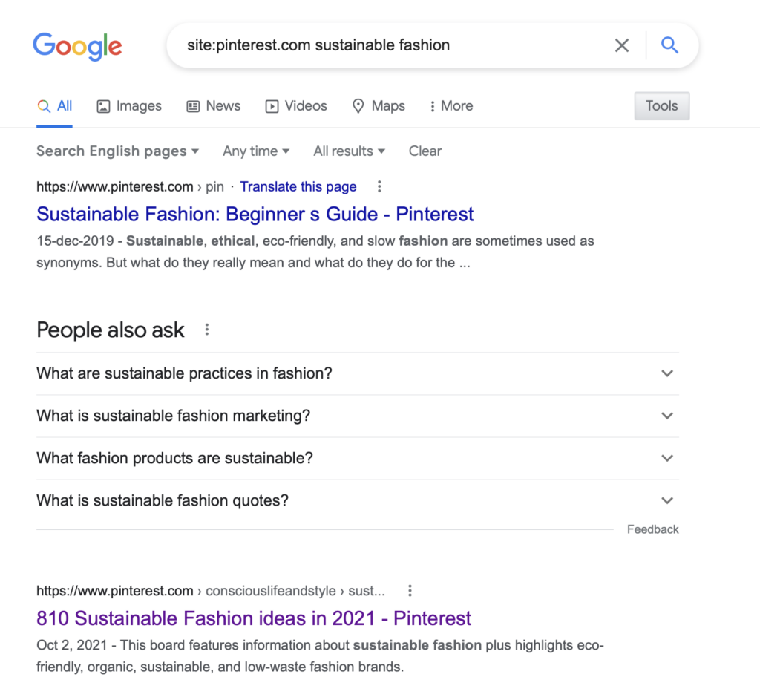Click the blue magnifying glass search icon
Screen dimensions: 760x700
(x=669, y=45)
